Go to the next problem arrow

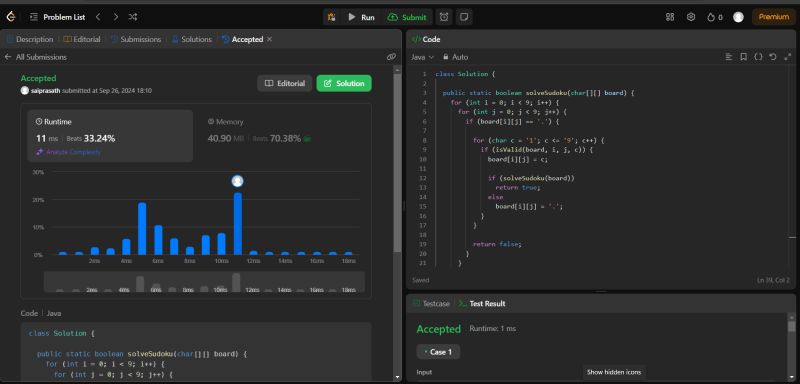116,17
